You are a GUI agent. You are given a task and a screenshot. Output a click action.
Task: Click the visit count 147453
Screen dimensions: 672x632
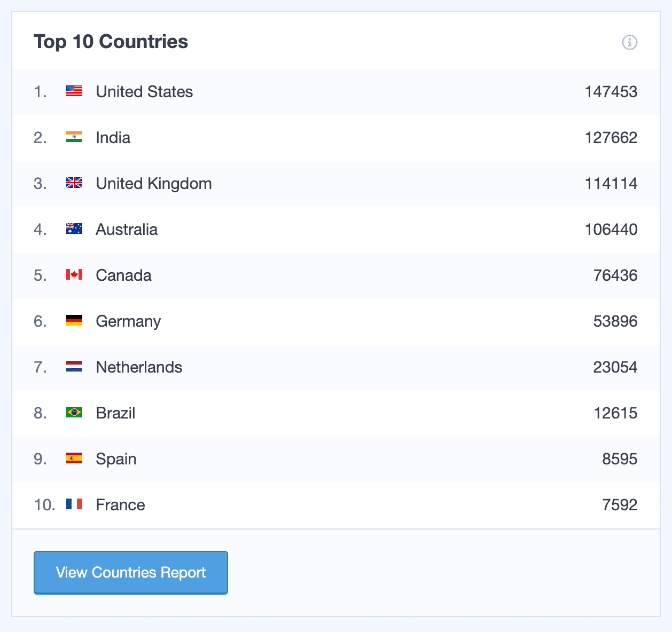click(x=610, y=91)
